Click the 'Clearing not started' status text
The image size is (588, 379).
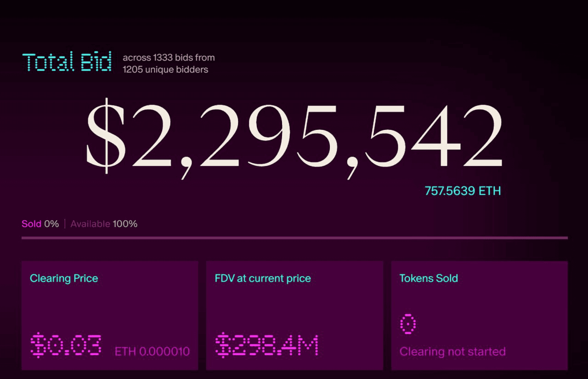(452, 352)
